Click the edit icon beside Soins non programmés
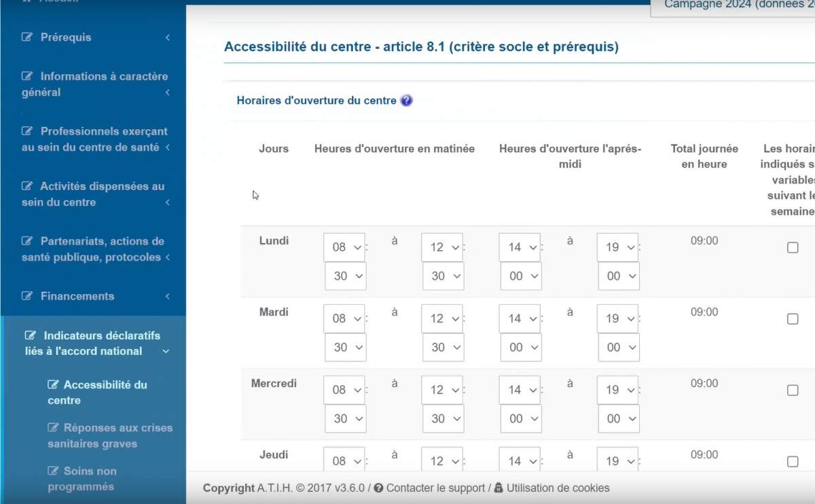 [53, 471]
